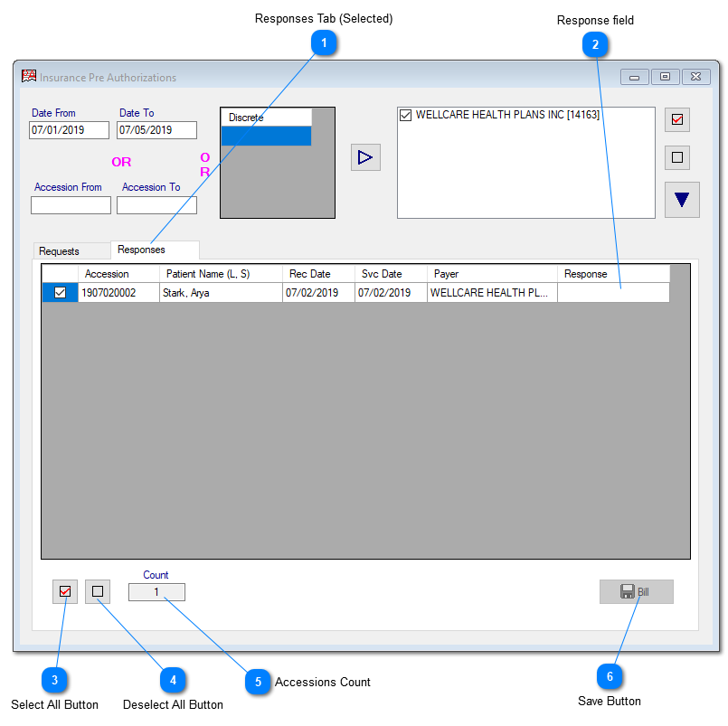Click the Patient Name column header
Image resolution: width=728 pixels, height=726 pixels.
pos(220,274)
